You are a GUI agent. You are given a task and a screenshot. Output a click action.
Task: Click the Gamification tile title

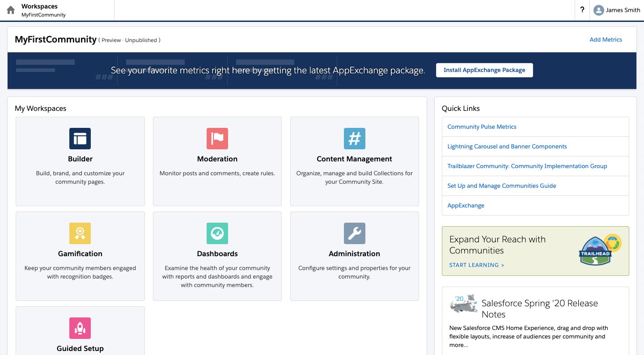[x=80, y=254]
